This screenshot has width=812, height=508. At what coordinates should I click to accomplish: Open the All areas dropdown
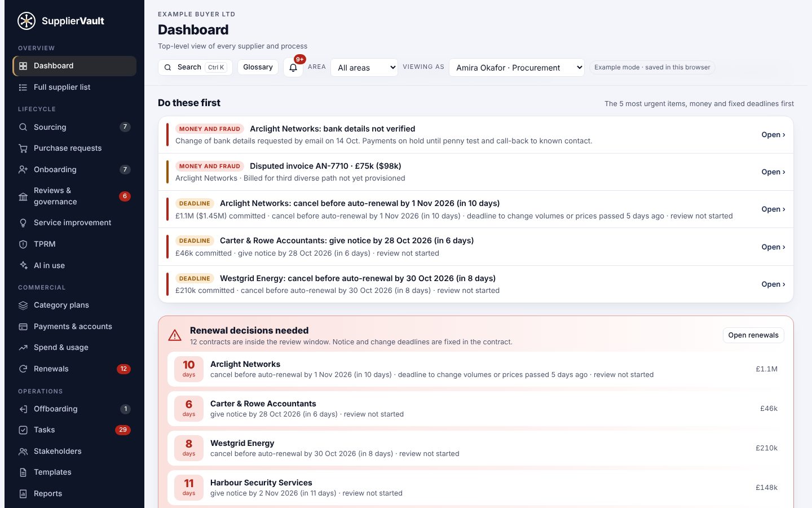tap(364, 68)
